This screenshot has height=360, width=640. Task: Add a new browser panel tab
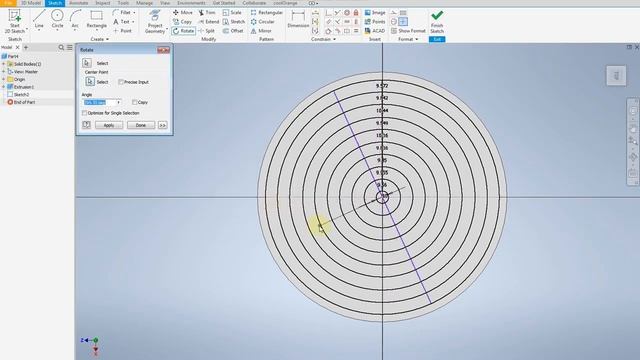click(26, 47)
